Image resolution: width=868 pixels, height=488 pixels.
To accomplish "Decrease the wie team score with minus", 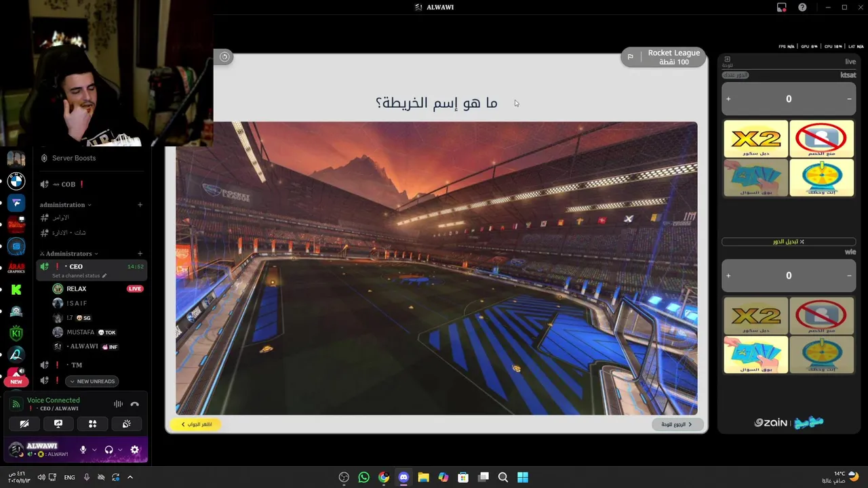I will tap(849, 276).
